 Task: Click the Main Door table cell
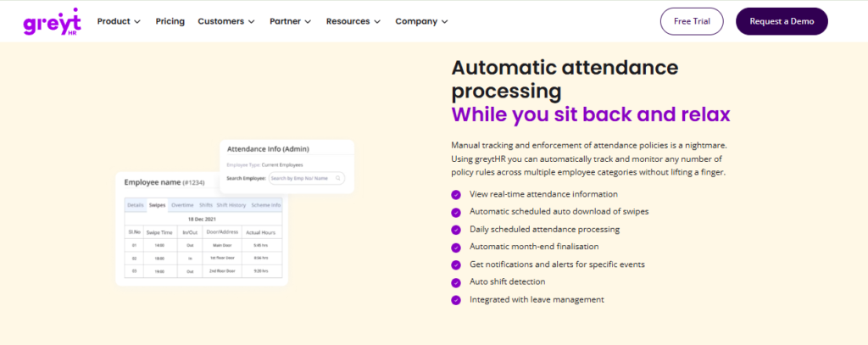click(x=223, y=245)
